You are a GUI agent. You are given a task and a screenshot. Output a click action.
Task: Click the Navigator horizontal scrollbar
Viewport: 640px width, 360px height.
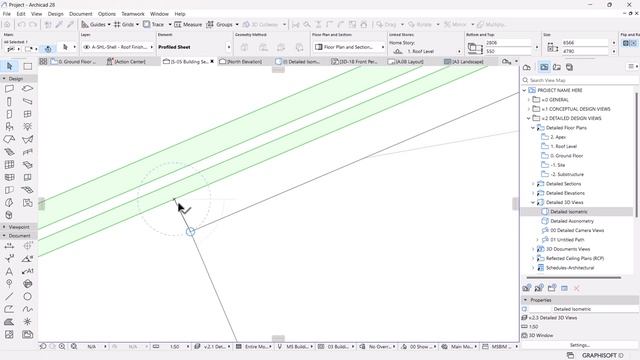pyautogui.click(x=573, y=278)
